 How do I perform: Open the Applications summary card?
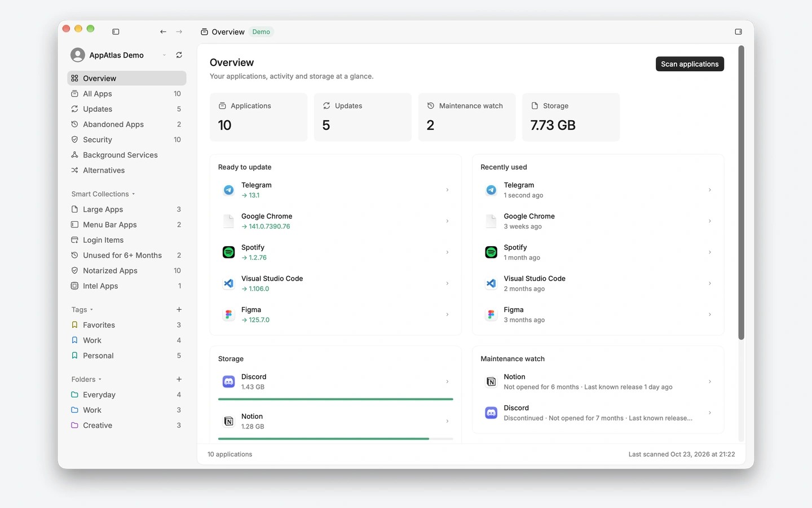pyautogui.click(x=258, y=117)
